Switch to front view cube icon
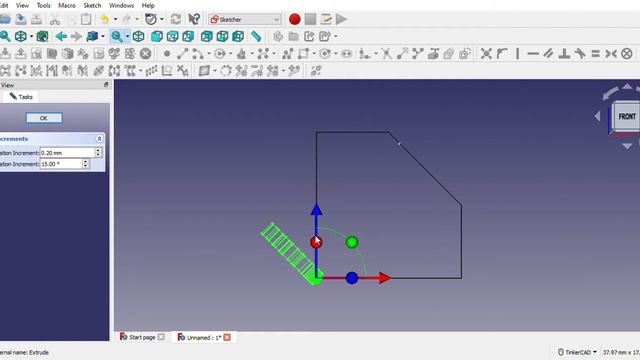 click(x=157, y=36)
